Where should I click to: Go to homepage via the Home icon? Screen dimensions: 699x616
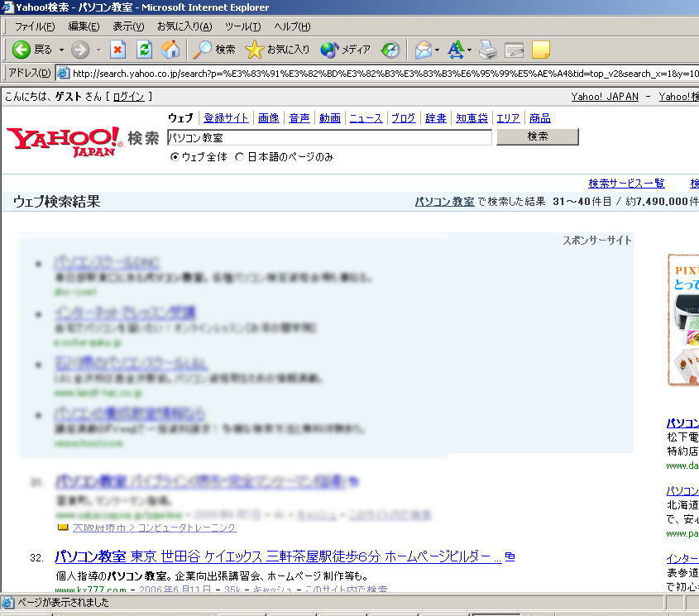pos(170,50)
